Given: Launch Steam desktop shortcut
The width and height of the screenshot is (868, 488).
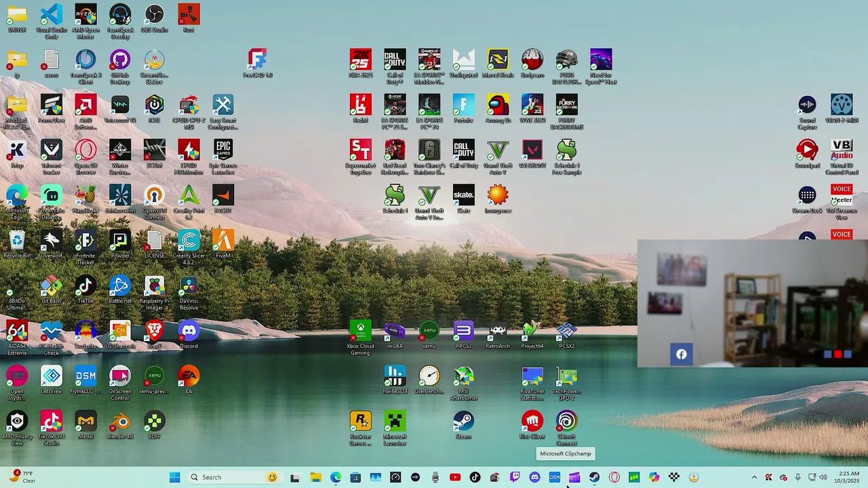Looking at the screenshot, I should 463,426.
